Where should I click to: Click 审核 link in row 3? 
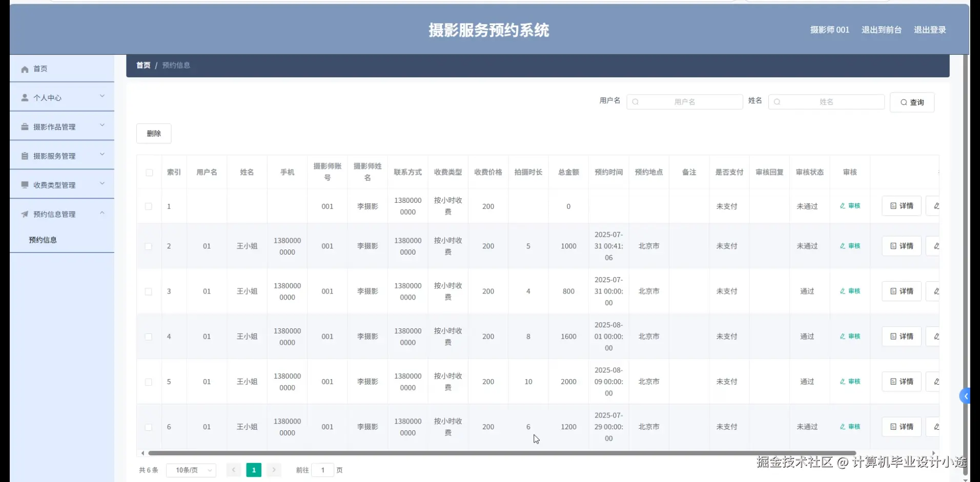[850, 291]
